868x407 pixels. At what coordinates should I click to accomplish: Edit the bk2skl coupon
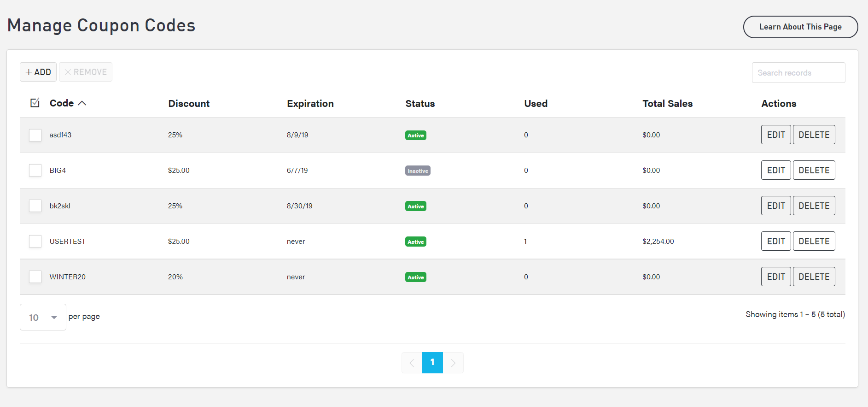pyautogui.click(x=776, y=206)
